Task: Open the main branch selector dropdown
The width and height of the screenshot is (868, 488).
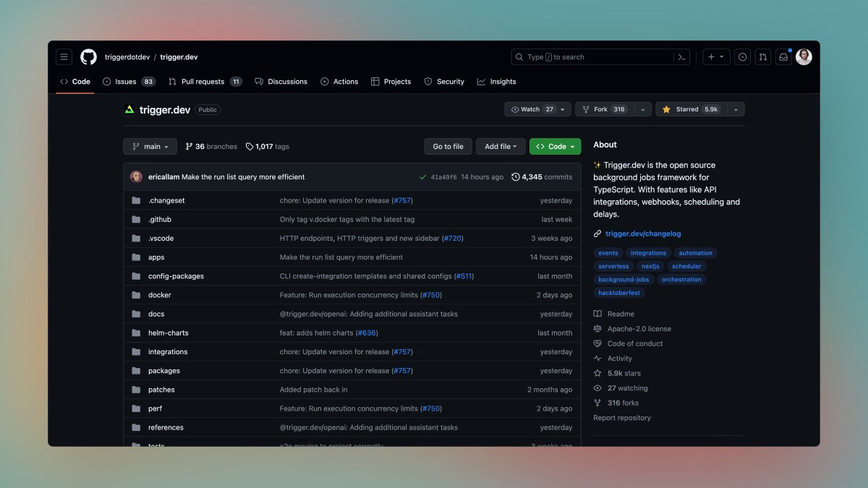Action: (x=150, y=147)
